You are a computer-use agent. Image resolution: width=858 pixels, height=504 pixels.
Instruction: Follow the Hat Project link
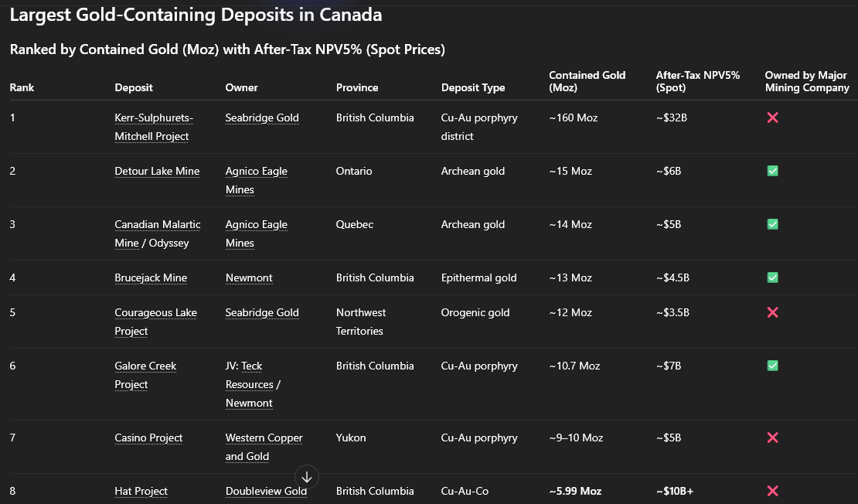tap(141, 491)
